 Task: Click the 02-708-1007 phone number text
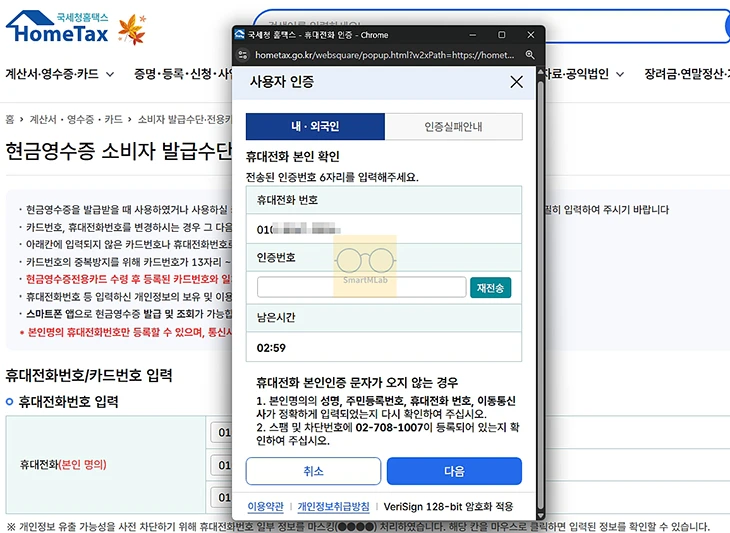(389, 427)
